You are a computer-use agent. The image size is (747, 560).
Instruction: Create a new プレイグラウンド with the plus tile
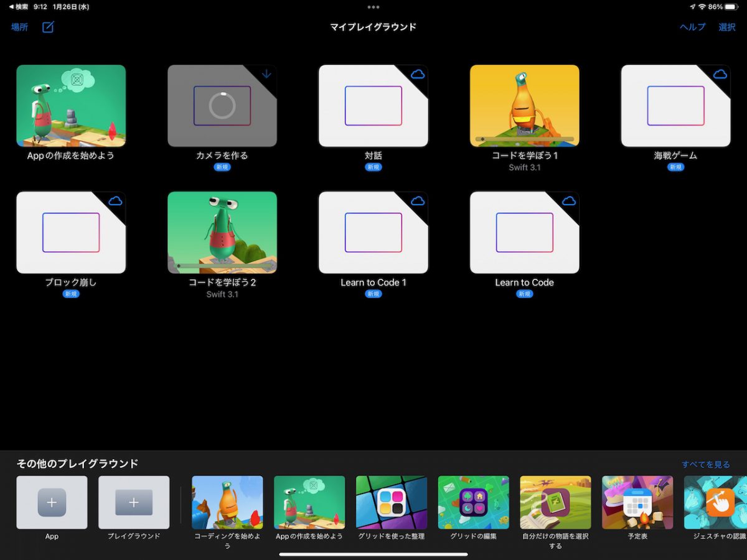point(134,502)
